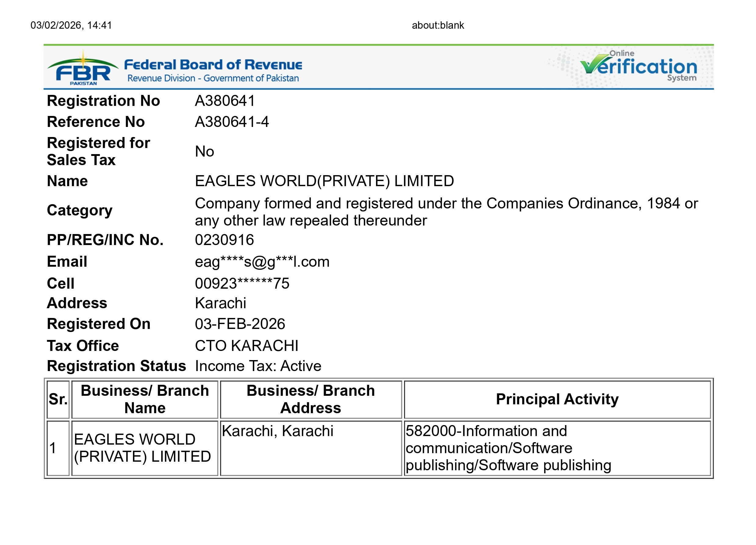
Task: Click the Online Verification System logo
Action: 639,67
